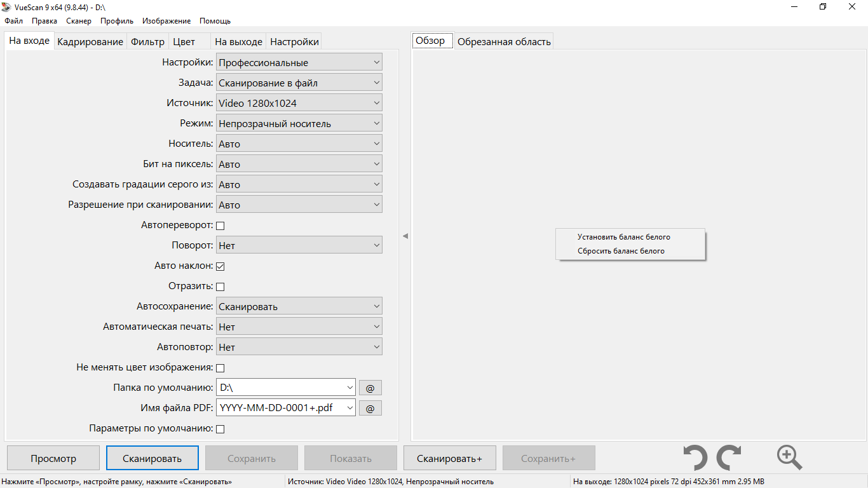Image resolution: width=868 pixels, height=488 pixels.
Task: Expand the Источник dropdown Video 1280x1024
Action: tap(299, 103)
